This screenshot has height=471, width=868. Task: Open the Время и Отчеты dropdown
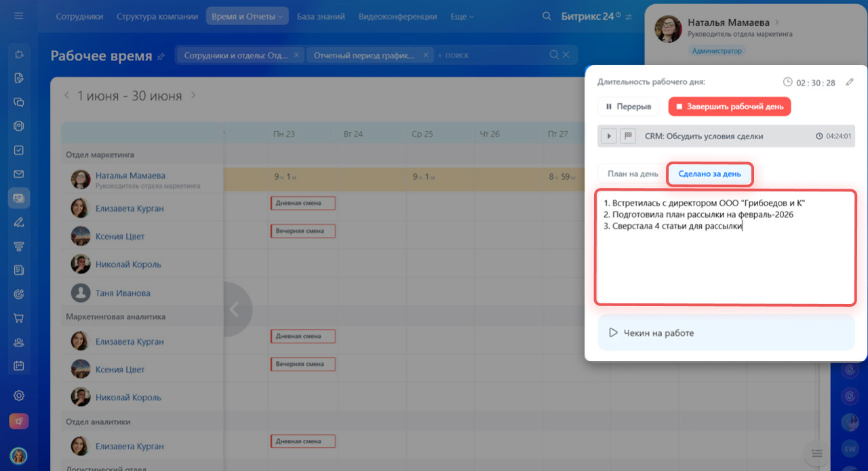pyautogui.click(x=248, y=16)
